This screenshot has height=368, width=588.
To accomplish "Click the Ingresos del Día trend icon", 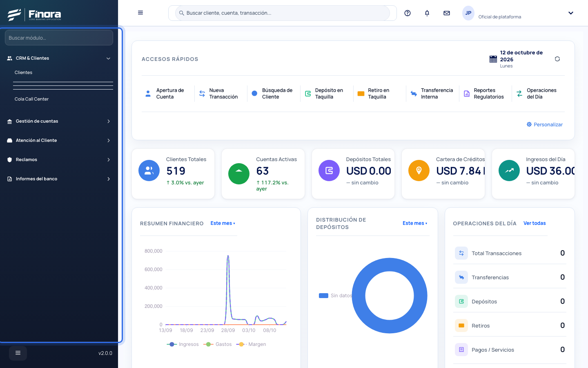I will 509,171.
